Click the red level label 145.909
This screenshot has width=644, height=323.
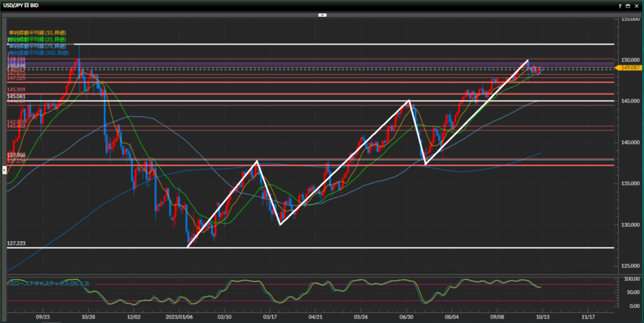(16, 89)
